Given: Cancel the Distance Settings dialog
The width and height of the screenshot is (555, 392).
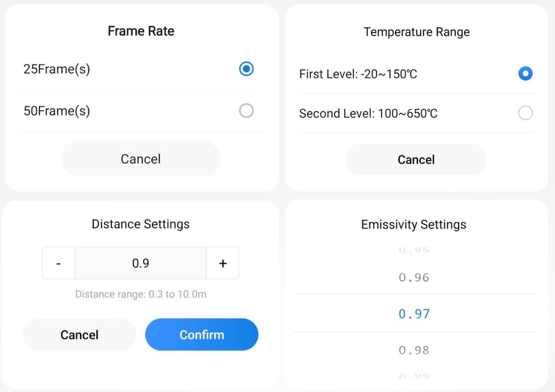Looking at the screenshot, I should point(80,335).
